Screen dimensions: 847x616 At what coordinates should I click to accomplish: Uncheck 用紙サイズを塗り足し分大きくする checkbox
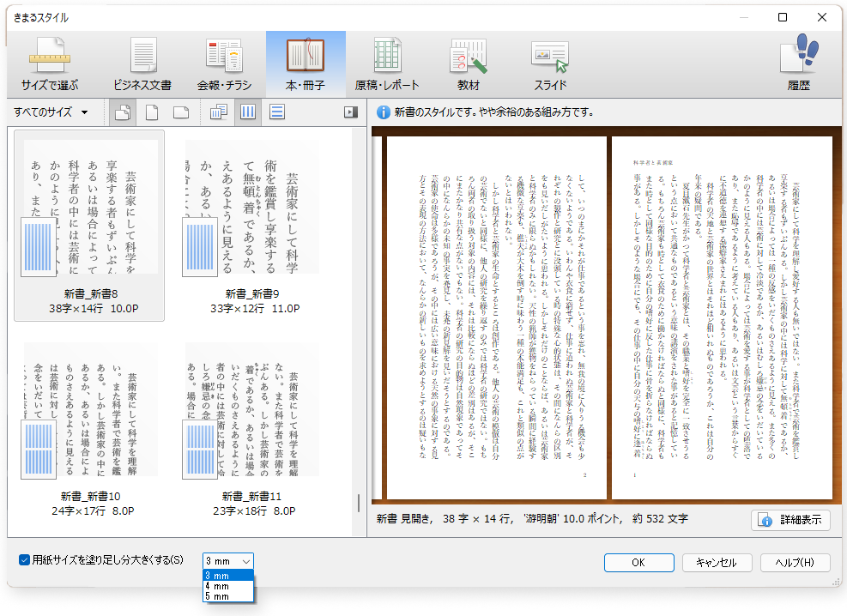click(x=25, y=560)
